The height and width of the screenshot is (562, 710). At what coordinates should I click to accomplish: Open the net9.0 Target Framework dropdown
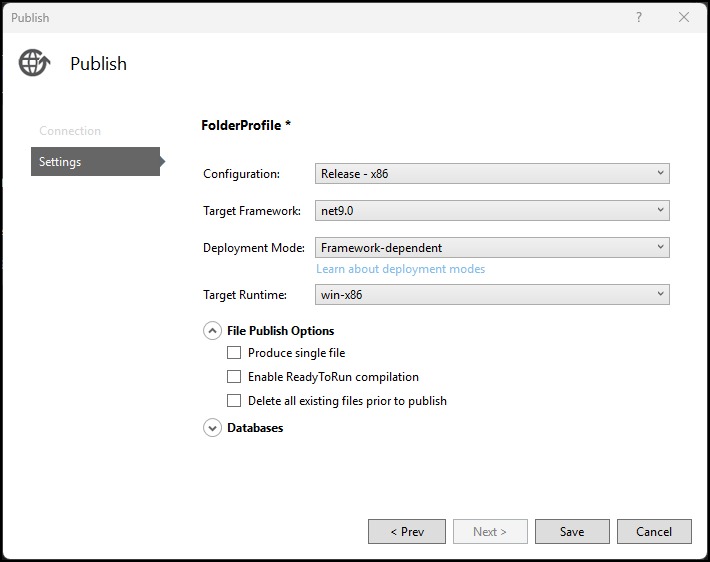coord(492,211)
